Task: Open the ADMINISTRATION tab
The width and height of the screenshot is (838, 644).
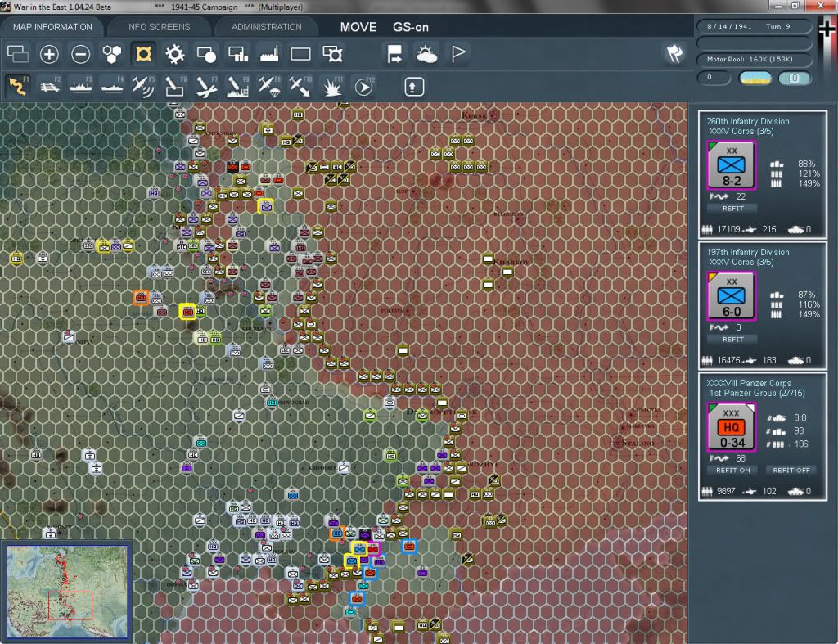Action: tap(266, 27)
